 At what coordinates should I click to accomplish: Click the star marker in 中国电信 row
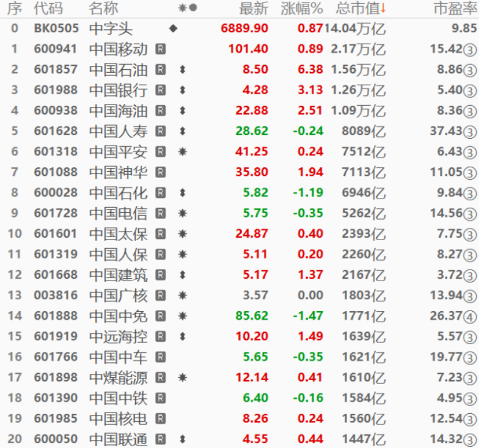click(182, 213)
